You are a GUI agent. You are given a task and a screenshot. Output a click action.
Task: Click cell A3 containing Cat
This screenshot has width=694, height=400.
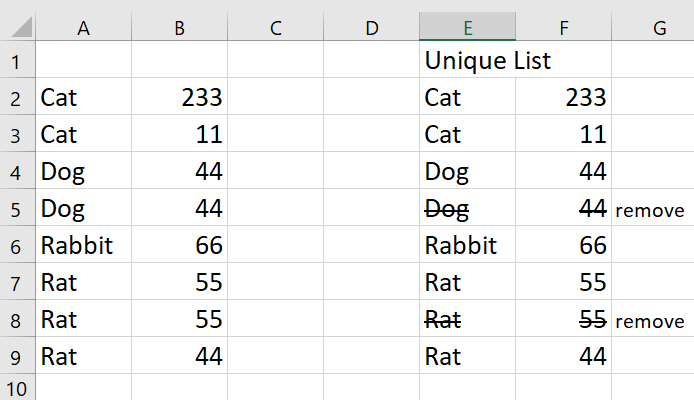click(x=84, y=134)
